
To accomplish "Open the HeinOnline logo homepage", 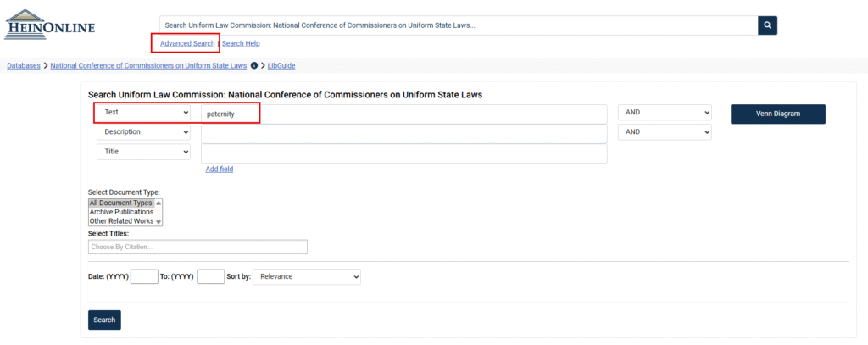I will pos(49,25).
